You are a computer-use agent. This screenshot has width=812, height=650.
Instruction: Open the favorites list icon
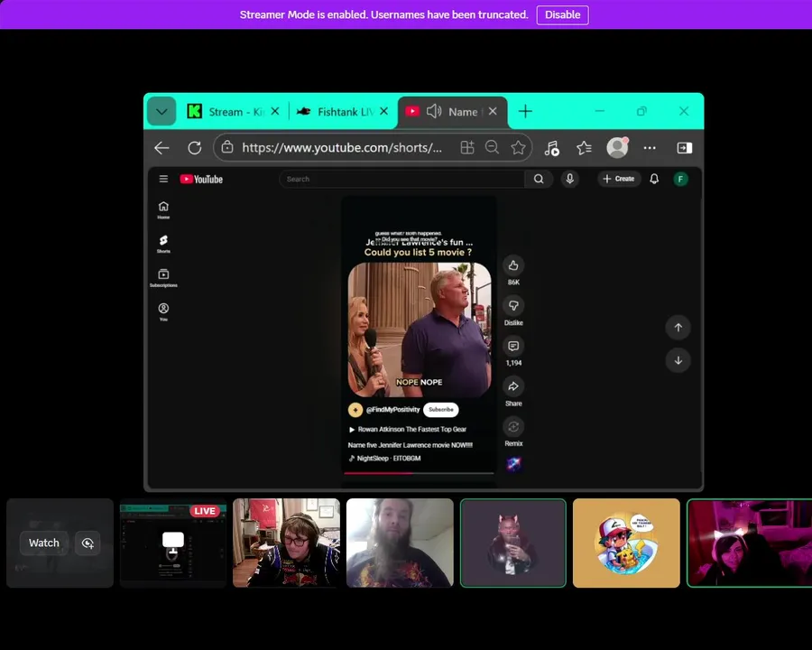584,148
